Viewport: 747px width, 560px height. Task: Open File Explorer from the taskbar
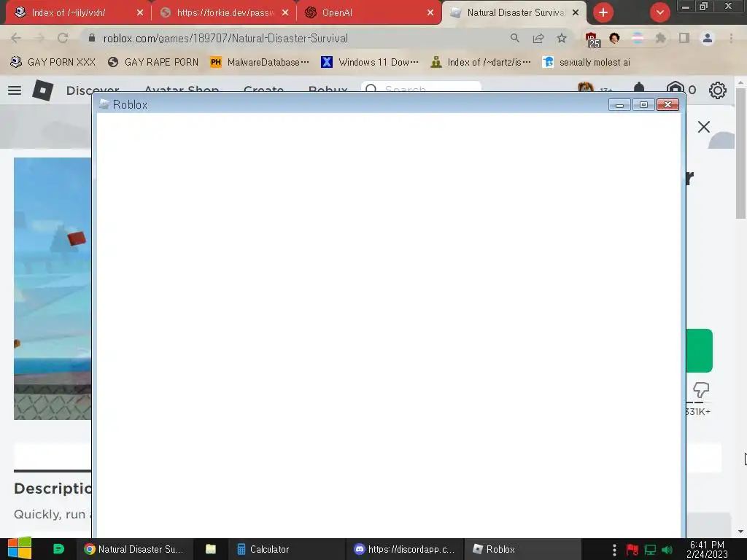[211, 549]
